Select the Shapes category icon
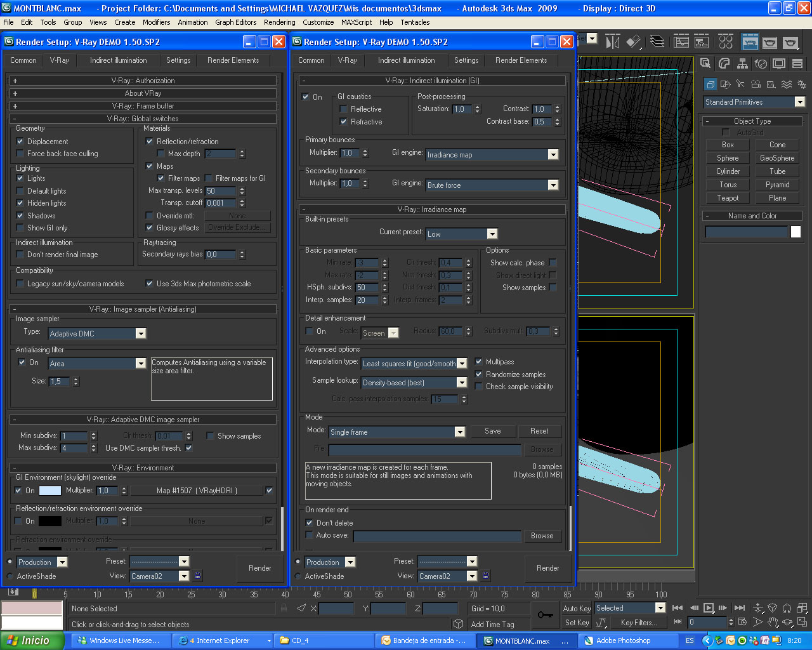Screen dimensions: 812x650 tap(726, 84)
